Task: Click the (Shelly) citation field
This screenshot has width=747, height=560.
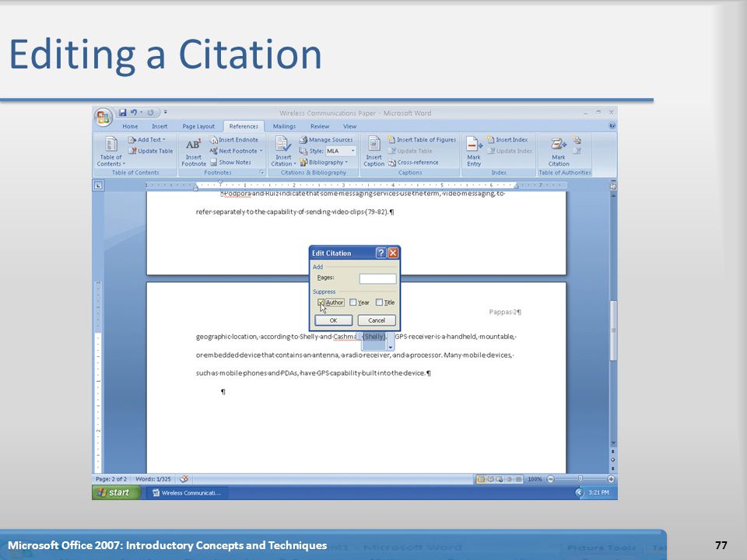Action: (373, 337)
